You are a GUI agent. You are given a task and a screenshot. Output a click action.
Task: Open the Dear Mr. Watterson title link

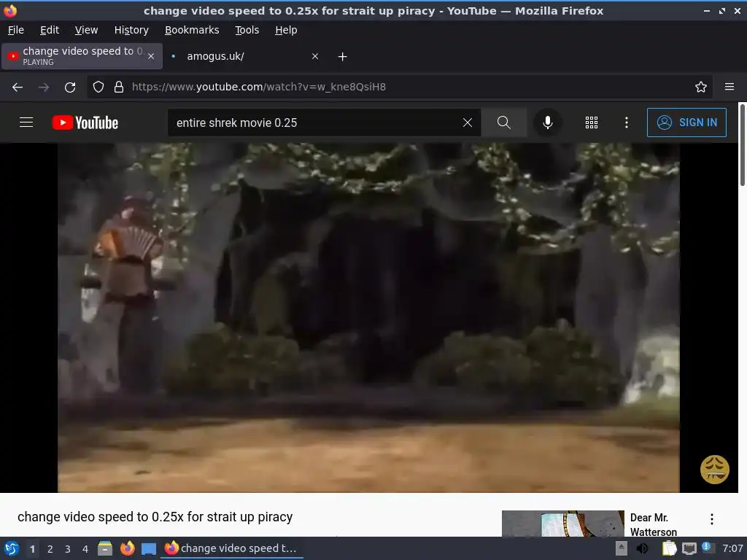pyautogui.click(x=653, y=524)
